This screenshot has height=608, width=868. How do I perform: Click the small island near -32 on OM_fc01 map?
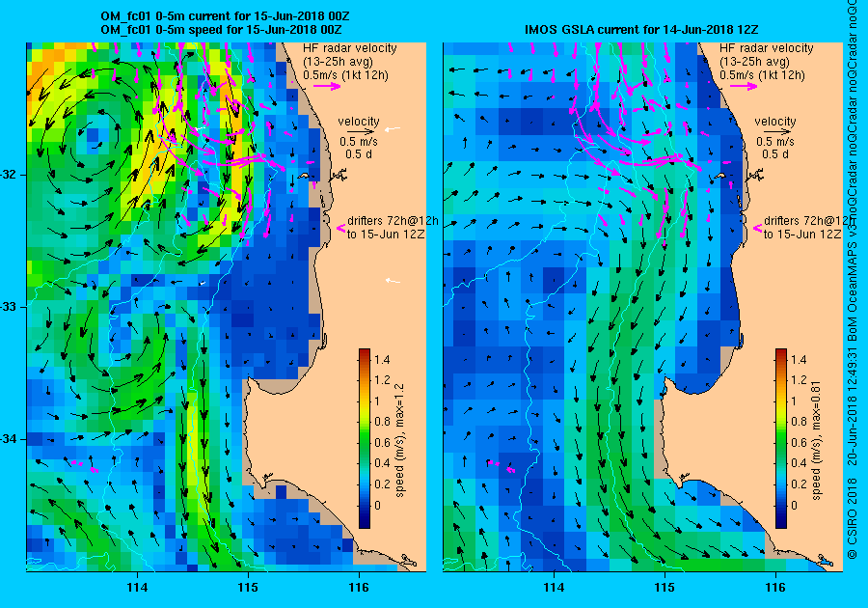coord(304,176)
